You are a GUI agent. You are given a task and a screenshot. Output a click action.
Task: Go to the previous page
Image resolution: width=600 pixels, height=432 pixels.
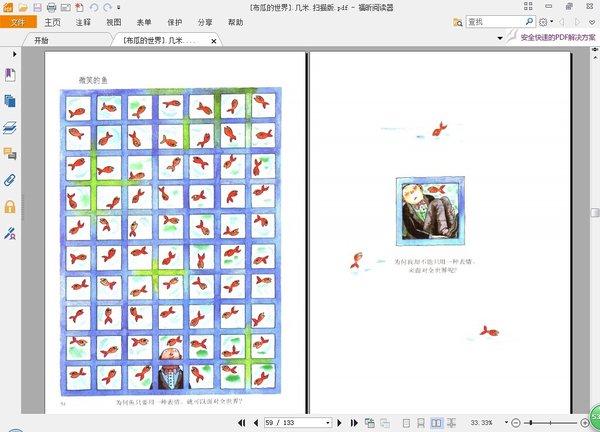tap(256, 422)
